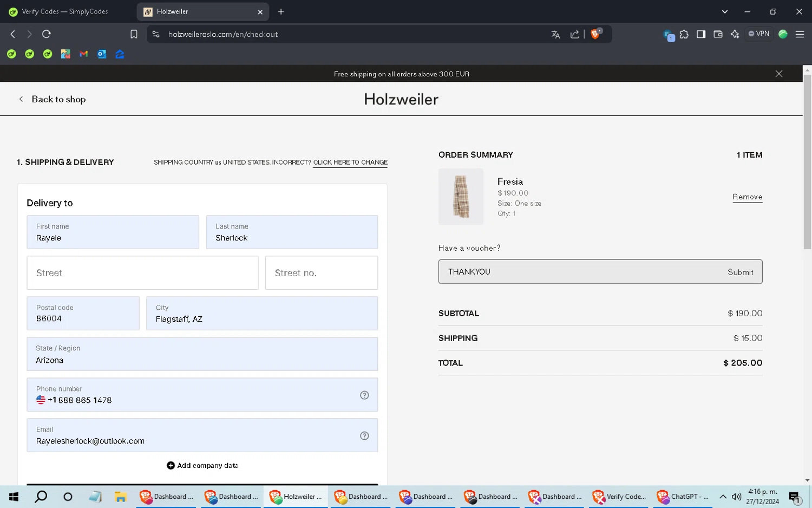Go back to shop link

(x=53, y=99)
